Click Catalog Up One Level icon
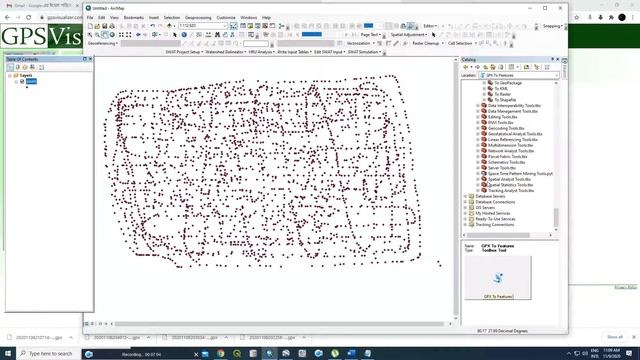Screen dimensions: 640x360 pos(485,67)
